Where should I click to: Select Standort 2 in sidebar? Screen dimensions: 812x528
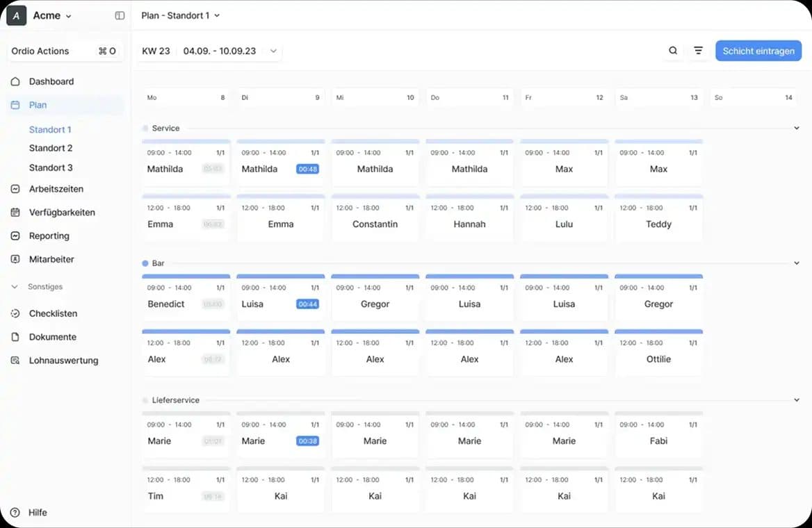point(51,148)
